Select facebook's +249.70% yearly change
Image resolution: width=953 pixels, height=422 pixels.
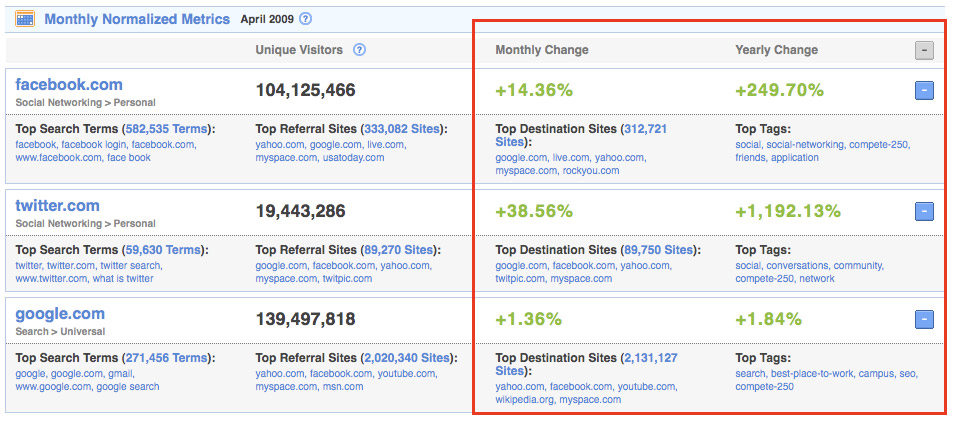780,91
